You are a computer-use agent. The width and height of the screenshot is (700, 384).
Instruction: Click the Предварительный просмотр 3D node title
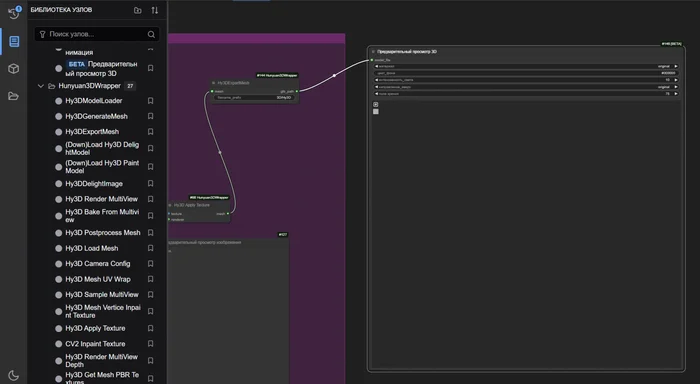(x=407, y=52)
